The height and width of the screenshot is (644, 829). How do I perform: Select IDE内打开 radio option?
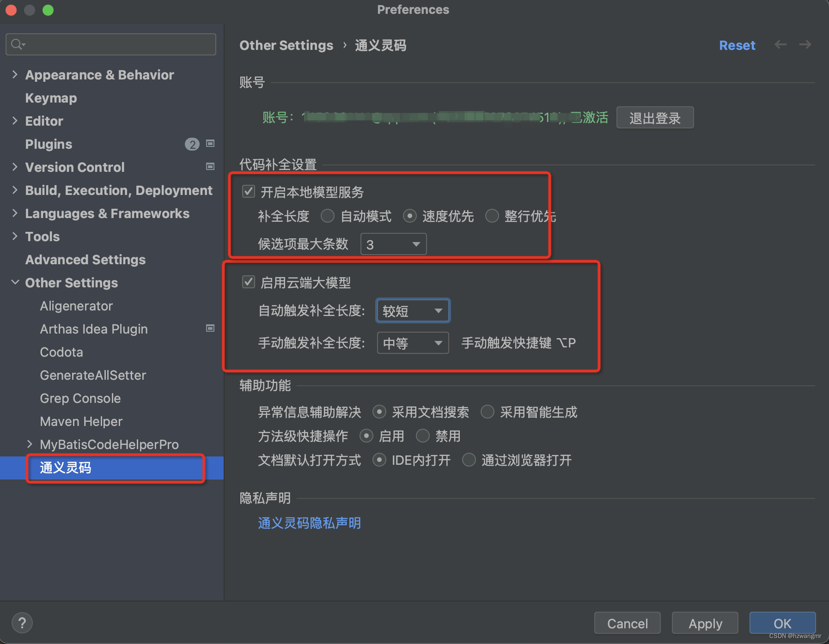pyautogui.click(x=379, y=460)
